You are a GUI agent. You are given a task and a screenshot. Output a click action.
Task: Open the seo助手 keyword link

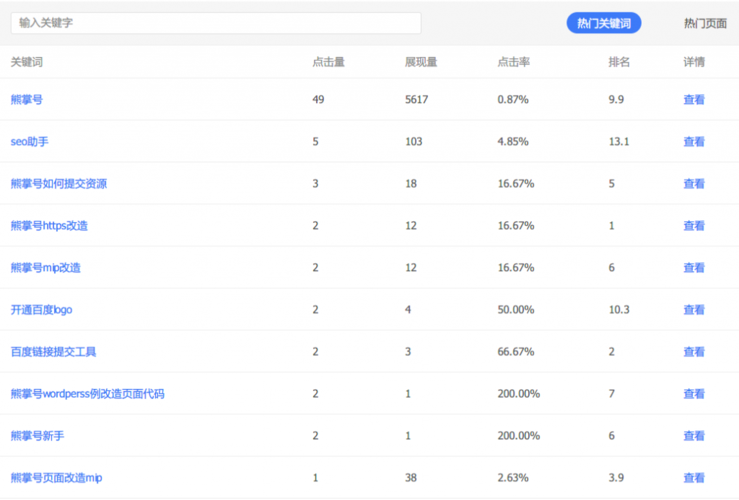30,141
